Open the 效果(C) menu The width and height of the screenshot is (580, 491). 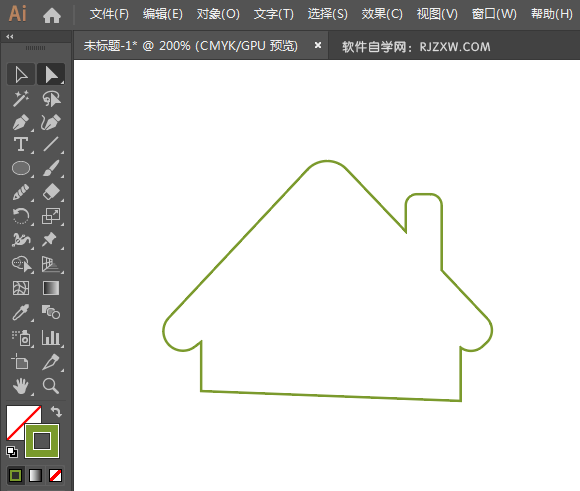pos(382,14)
